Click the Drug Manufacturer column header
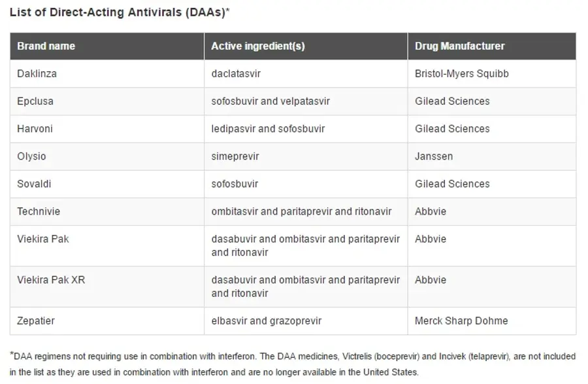Image resolution: width=588 pixels, height=384 pixels. pos(492,46)
